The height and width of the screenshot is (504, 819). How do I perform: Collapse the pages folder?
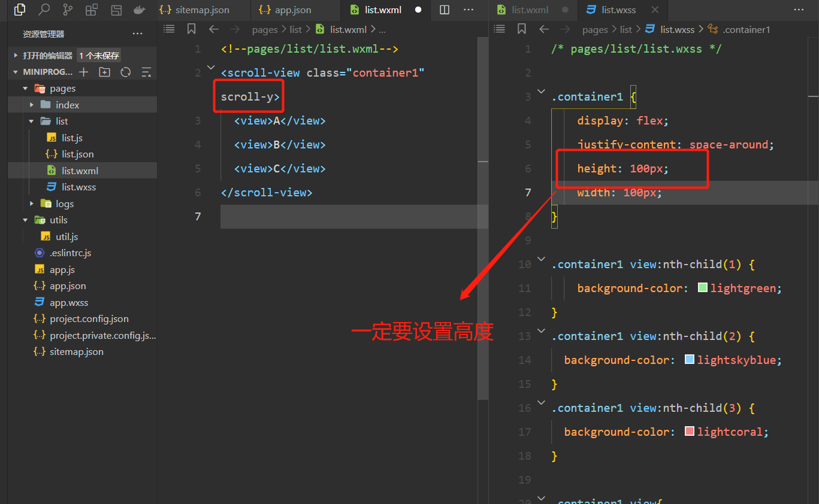pos(25,89)
